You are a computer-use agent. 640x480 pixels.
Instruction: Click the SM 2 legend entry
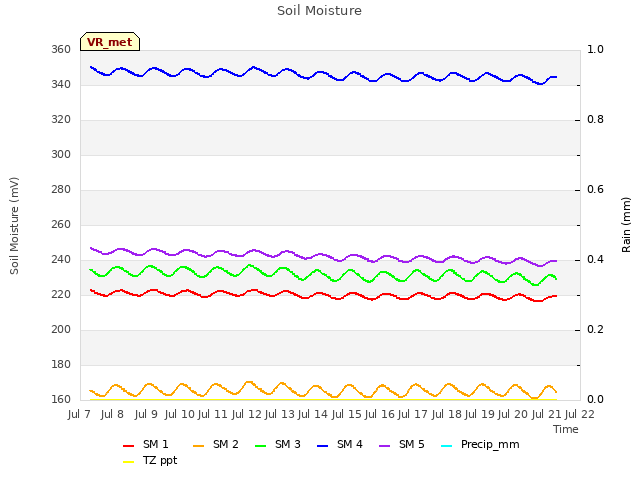[216, 444]
